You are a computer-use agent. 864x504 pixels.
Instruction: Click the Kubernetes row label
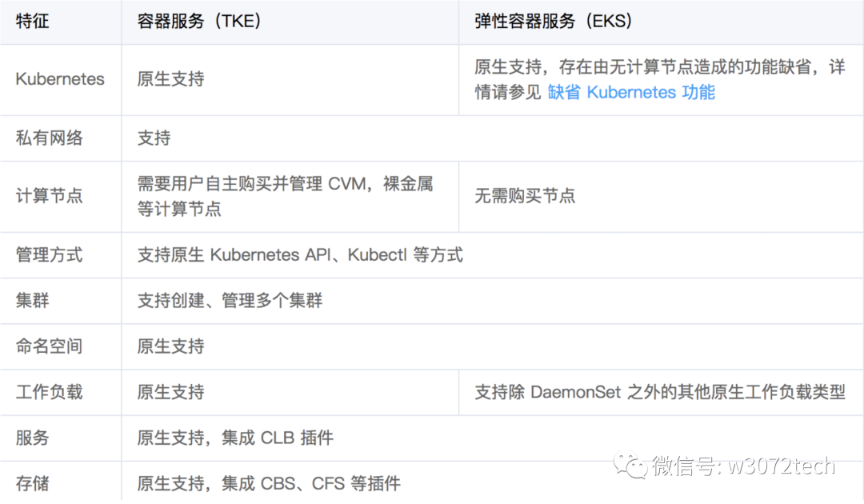point(60,79)
